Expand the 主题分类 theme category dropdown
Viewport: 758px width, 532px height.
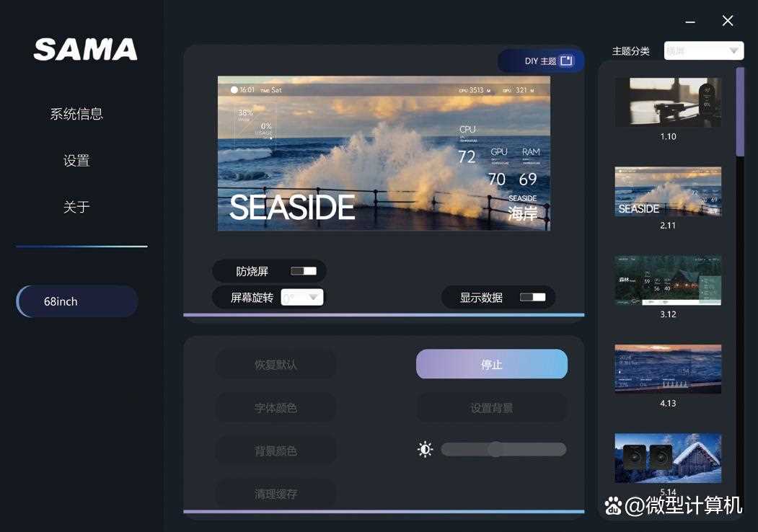pos(703,50)
